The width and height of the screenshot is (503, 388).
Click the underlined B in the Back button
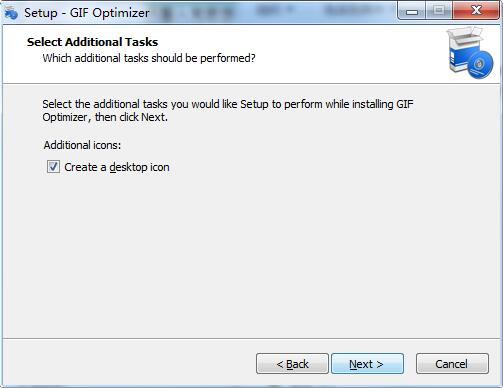point(289,364)
